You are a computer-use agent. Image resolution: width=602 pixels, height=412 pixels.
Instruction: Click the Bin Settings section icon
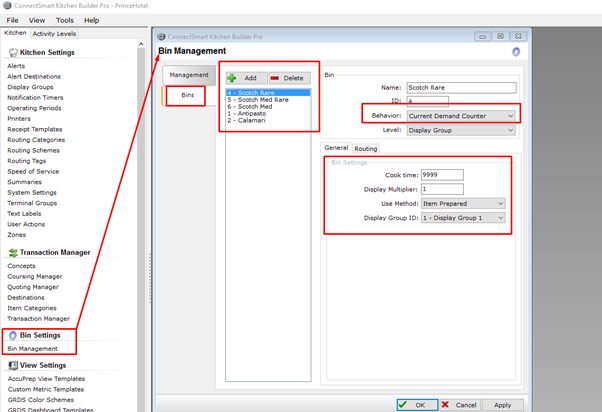[x=14, y=336]
